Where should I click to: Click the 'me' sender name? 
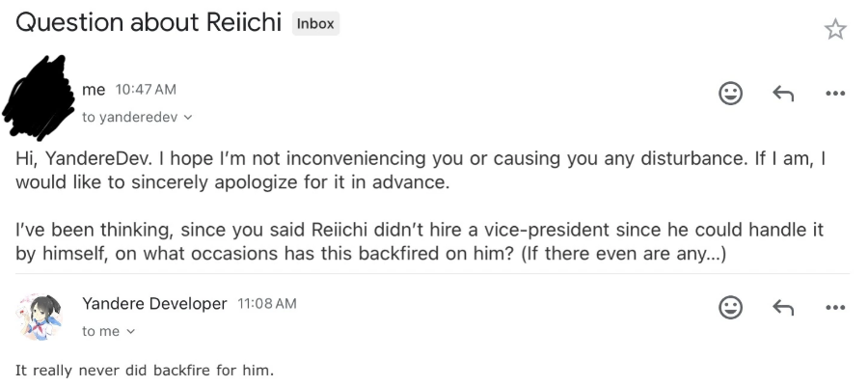coord(94,90)
